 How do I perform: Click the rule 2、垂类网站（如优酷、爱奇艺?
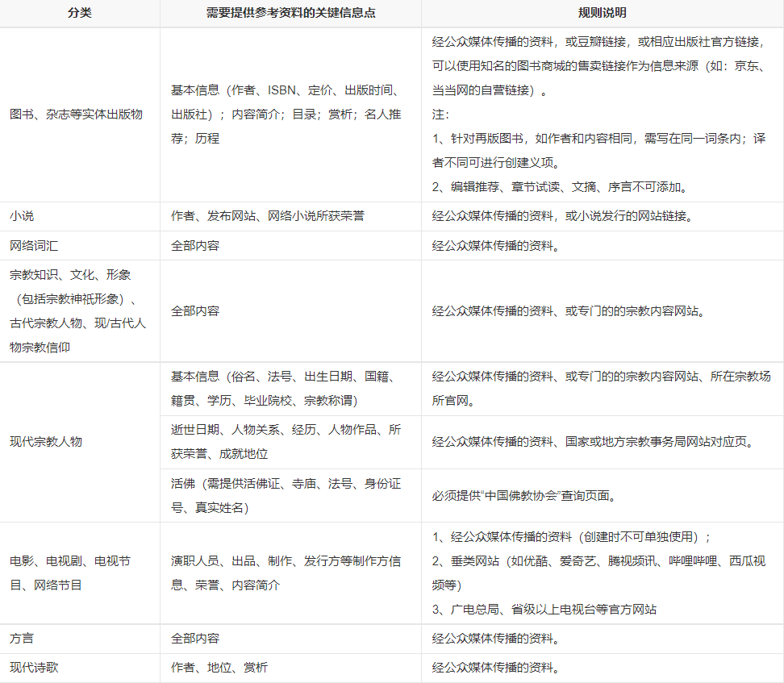[599, 573]
